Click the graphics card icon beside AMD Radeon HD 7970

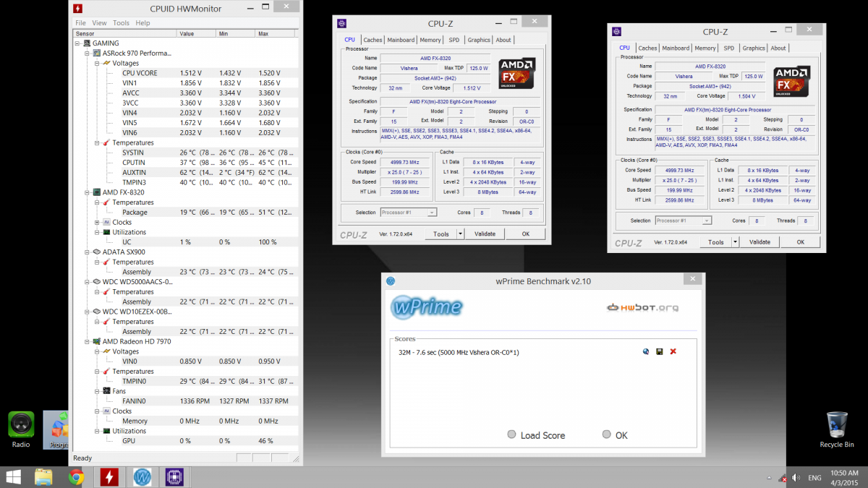point(96,341)
